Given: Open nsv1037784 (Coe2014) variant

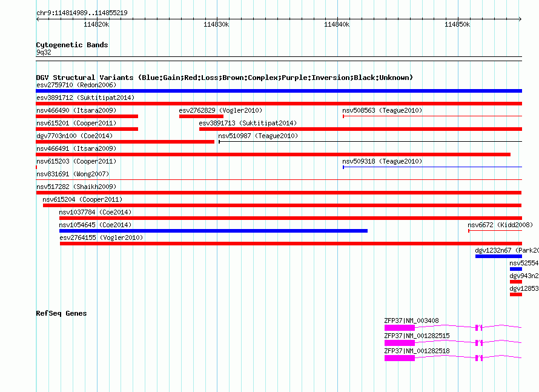Looking at the screenshot, I should coord(291,218).
